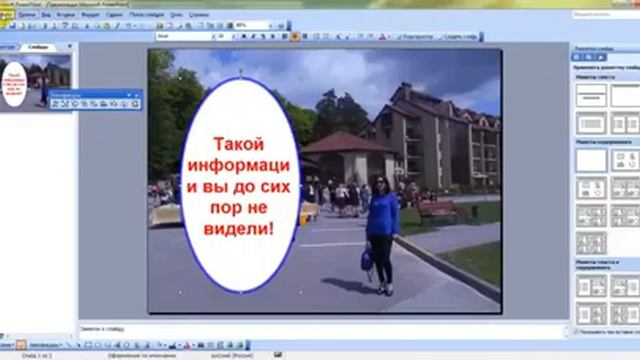Open the Формат menu
640x360 pixels.
[90, 15]
